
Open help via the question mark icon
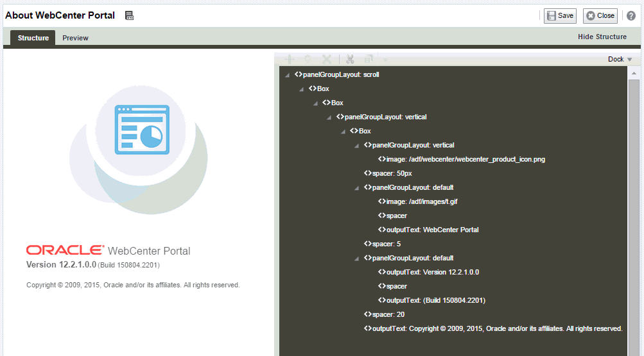coord(631,15)
